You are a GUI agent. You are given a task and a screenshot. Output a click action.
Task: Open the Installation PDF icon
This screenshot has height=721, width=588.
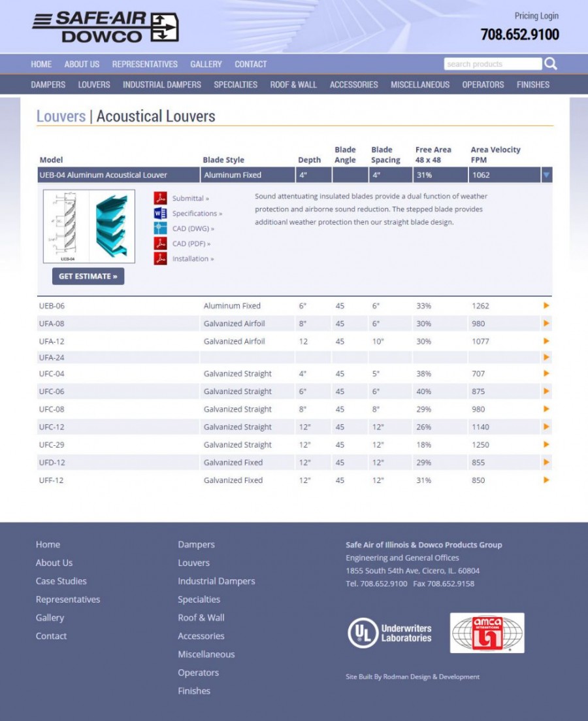coord(160,258)
